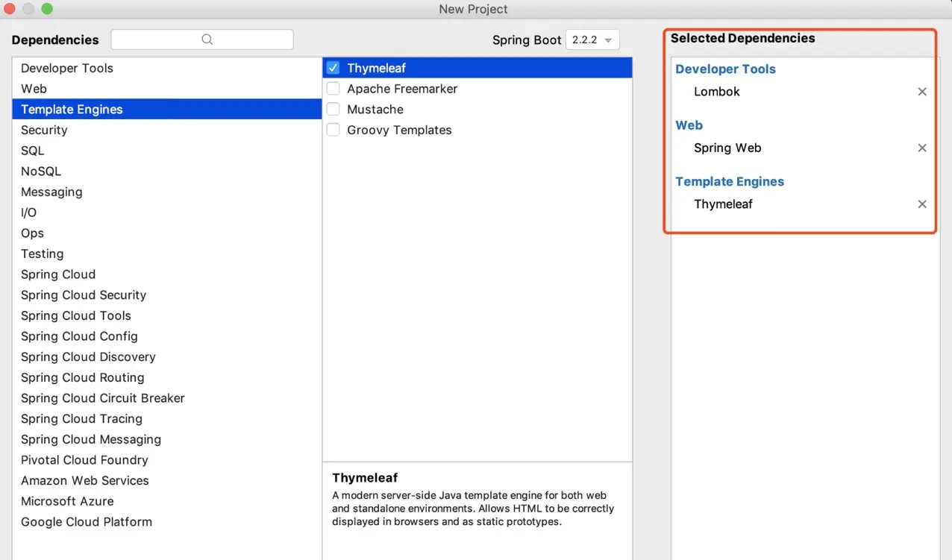
Task: Close the New Project window
Action: (11, 9)
